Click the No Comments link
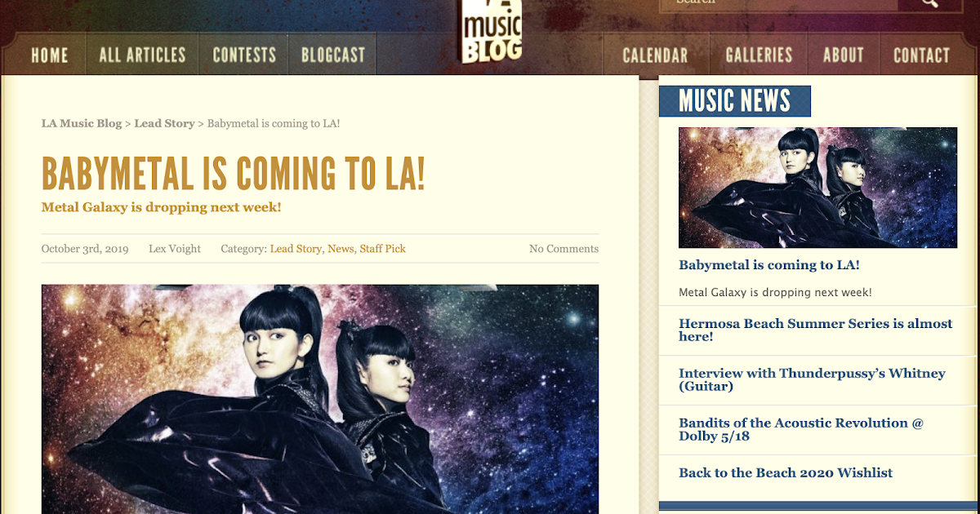The image size is (980, 514). [563, 249]
